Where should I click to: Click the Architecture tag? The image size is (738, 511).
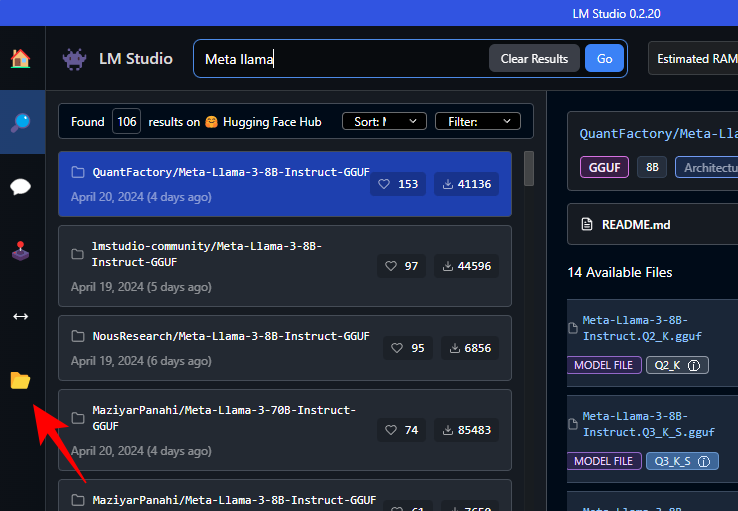pos(706,168)
